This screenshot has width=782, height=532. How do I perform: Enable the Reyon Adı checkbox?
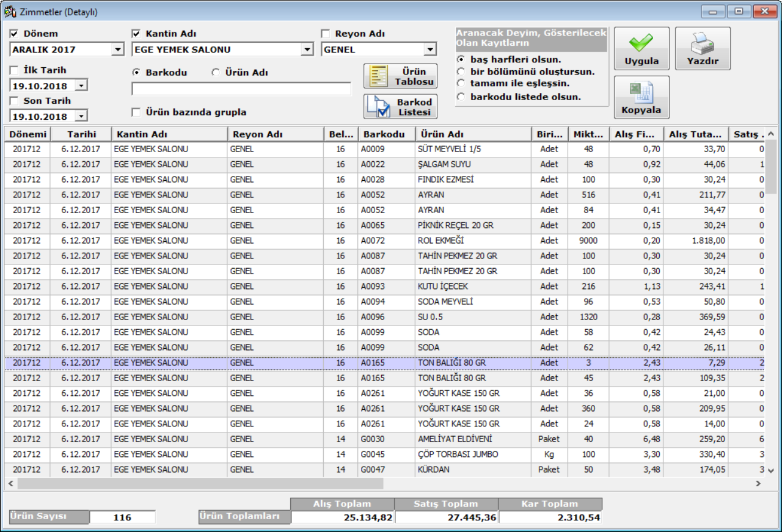pos(326,34)
